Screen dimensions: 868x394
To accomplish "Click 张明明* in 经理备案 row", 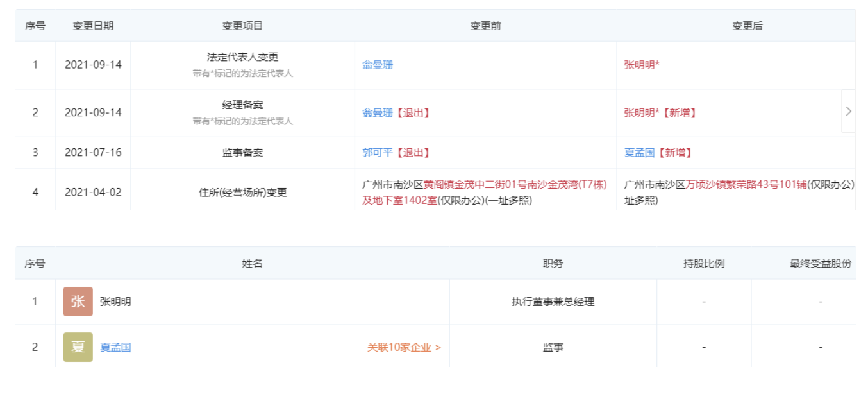I will [642, 112].
